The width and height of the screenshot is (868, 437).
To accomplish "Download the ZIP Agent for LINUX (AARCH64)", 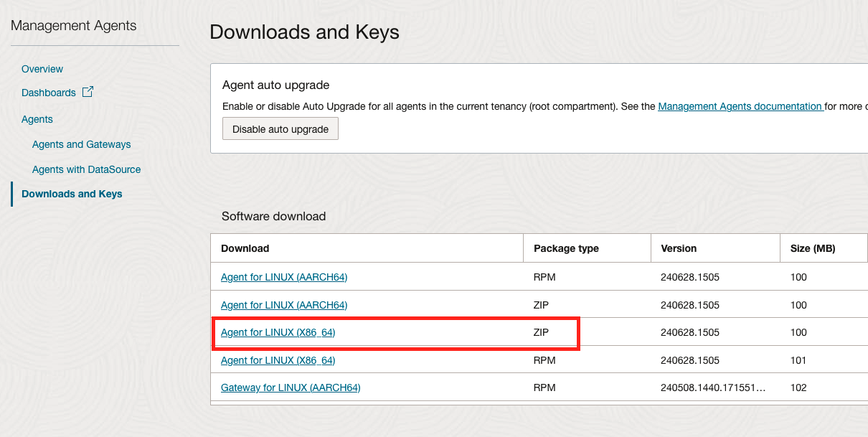I will (283, 305).
